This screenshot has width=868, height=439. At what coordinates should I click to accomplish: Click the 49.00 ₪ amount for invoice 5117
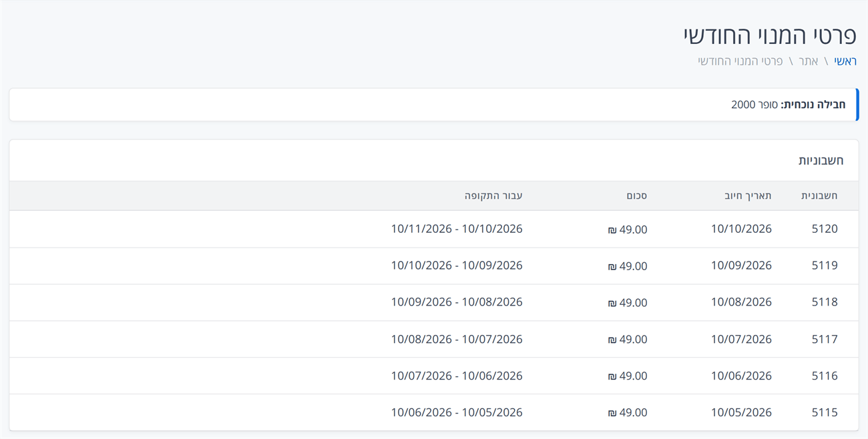coord(627,340)
